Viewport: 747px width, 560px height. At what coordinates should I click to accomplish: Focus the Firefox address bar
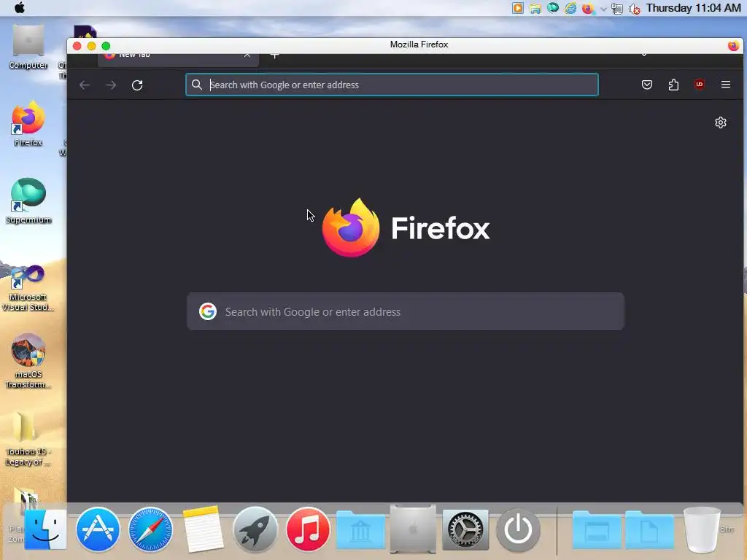392,85
